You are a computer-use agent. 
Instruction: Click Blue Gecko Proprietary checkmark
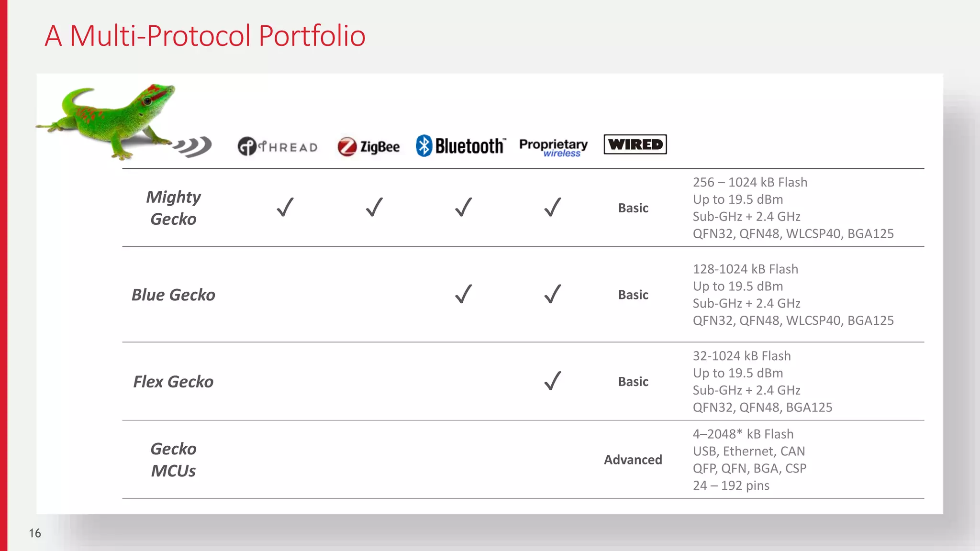tap(553, 294)
